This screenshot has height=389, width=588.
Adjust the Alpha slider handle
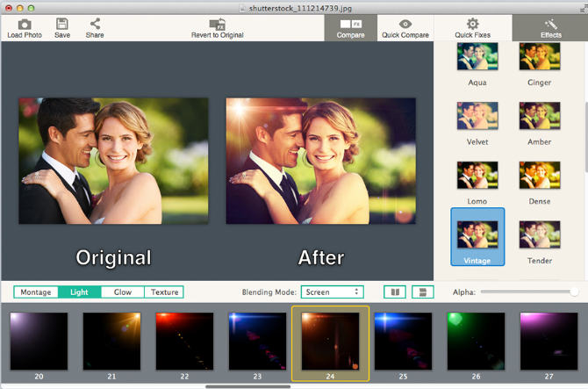click(574, 292)
